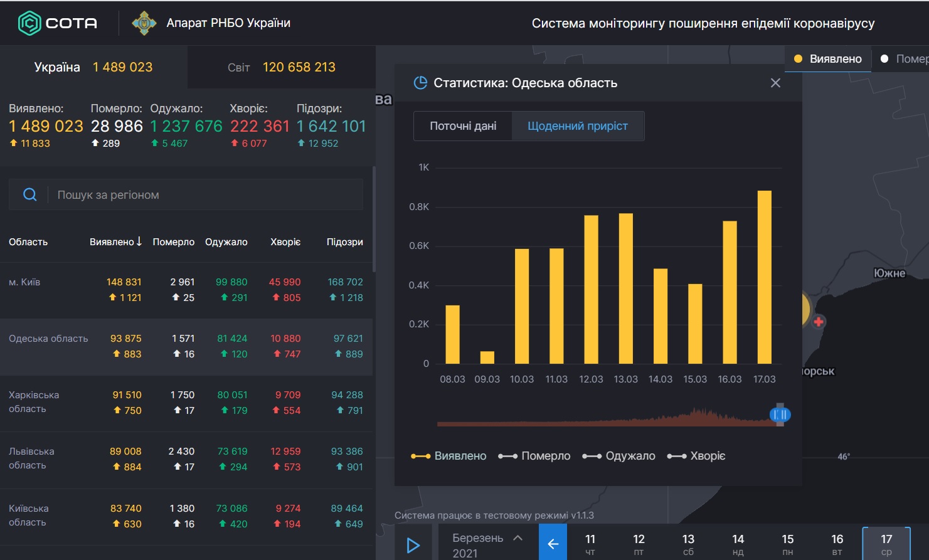Click the RNBO Ukraine emblem icon
Viewport: 929px width, 560px height.
[144, 23]
